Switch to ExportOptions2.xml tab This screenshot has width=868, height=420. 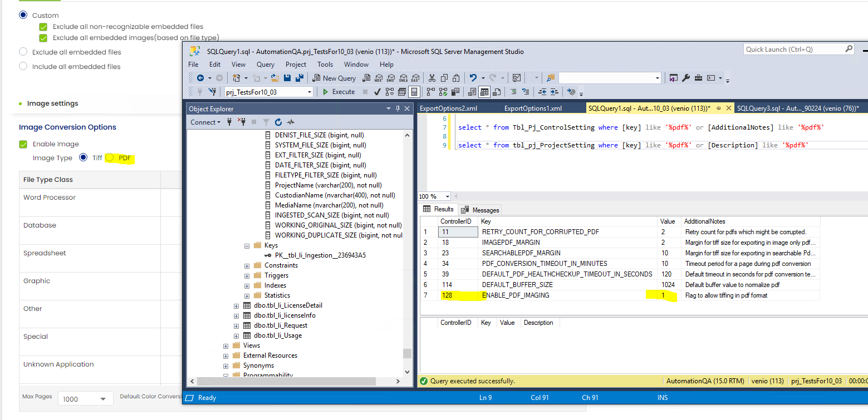[448, 108]
